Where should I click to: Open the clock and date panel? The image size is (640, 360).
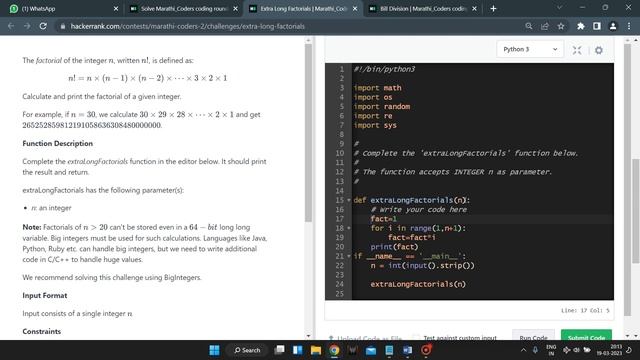[609, 350]
